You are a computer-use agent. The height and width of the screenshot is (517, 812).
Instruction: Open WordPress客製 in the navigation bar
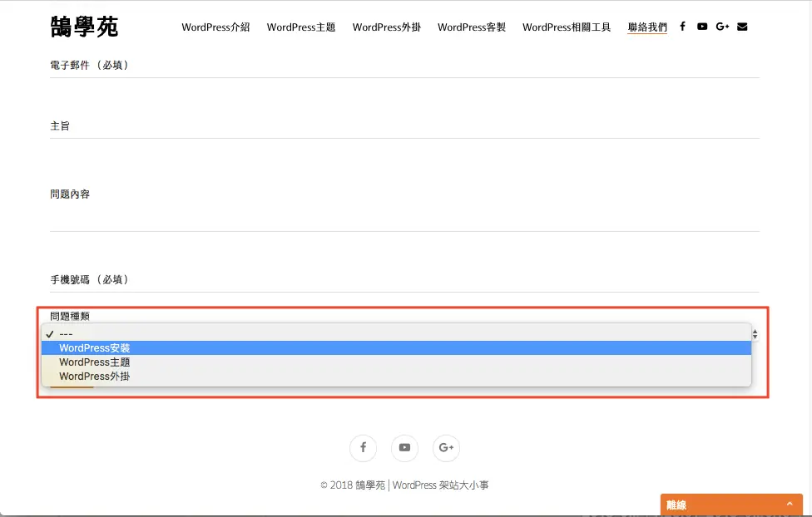[471, 27]
